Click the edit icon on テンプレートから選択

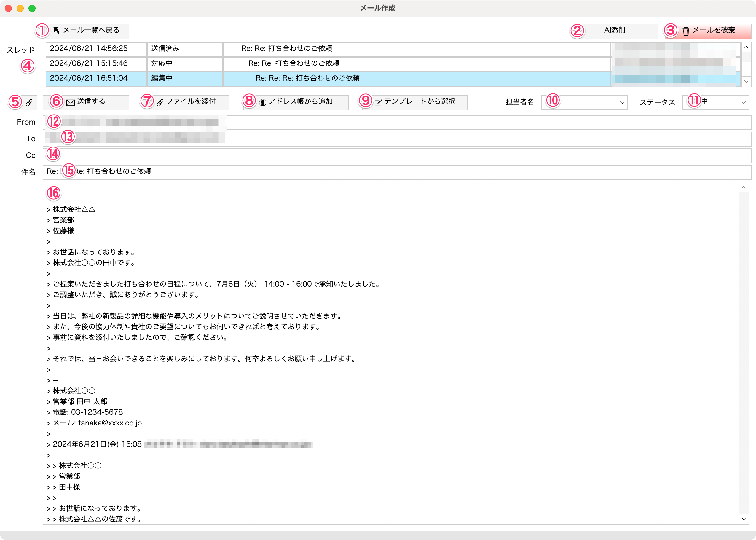pos(378,102)
